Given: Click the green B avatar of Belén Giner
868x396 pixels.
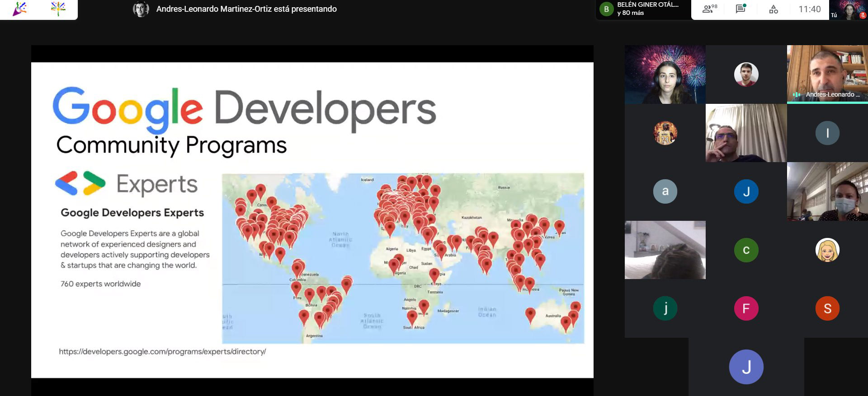Looking at the screenshot, I should point(606,9).
